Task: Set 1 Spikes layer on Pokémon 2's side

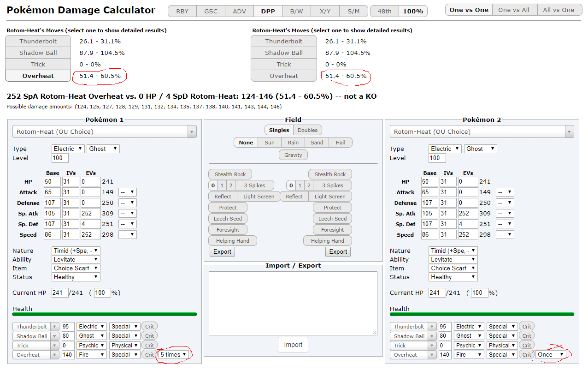Action: click(x=300, y=185)
